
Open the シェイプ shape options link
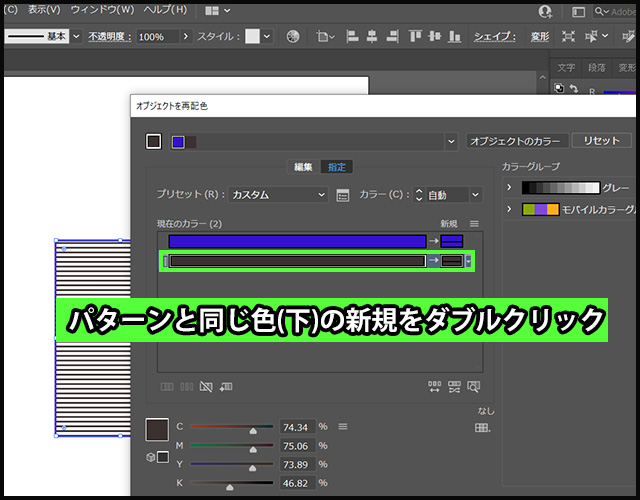click(x=495, y=37)
